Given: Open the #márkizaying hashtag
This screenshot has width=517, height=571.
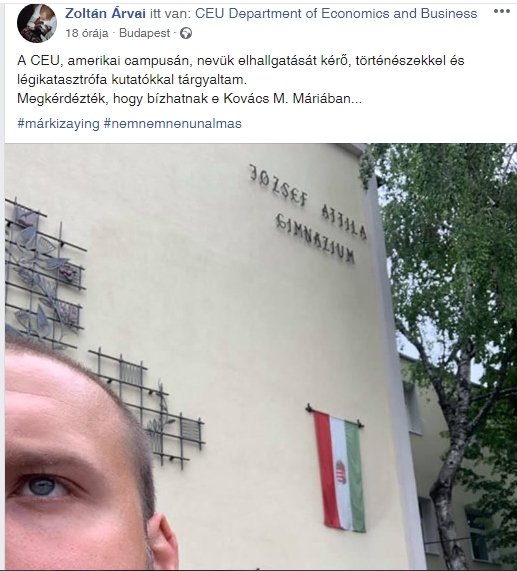Looking at the screenshot, I should (x=58, y=124).
